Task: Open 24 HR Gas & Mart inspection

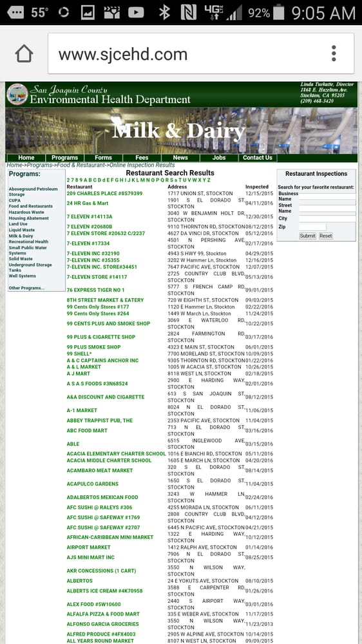Action: (x=88, y=204)
